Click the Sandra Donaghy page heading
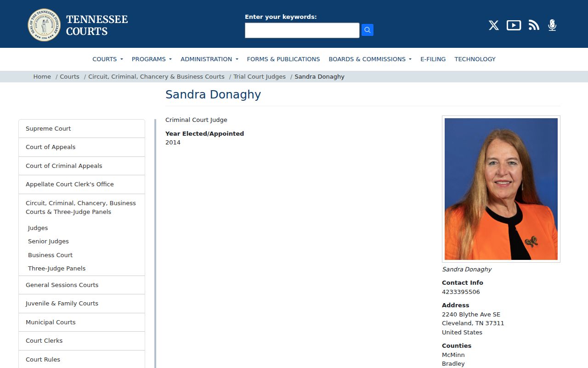The height and width of the screenshot is (368, 588). point(213,95)
